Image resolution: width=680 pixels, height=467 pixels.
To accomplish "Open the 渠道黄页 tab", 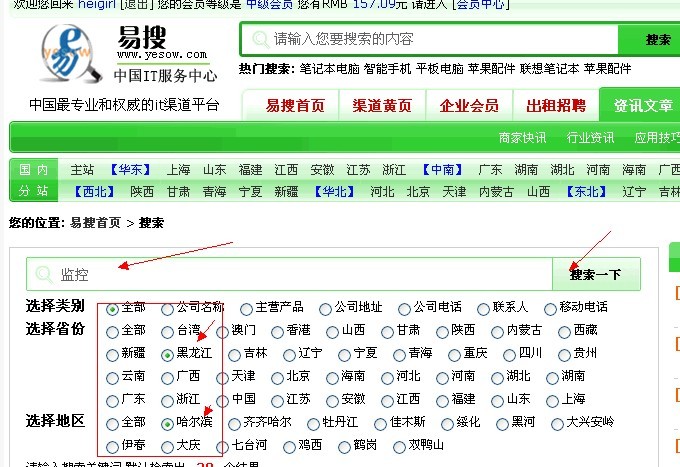I will tap(381, 106).
